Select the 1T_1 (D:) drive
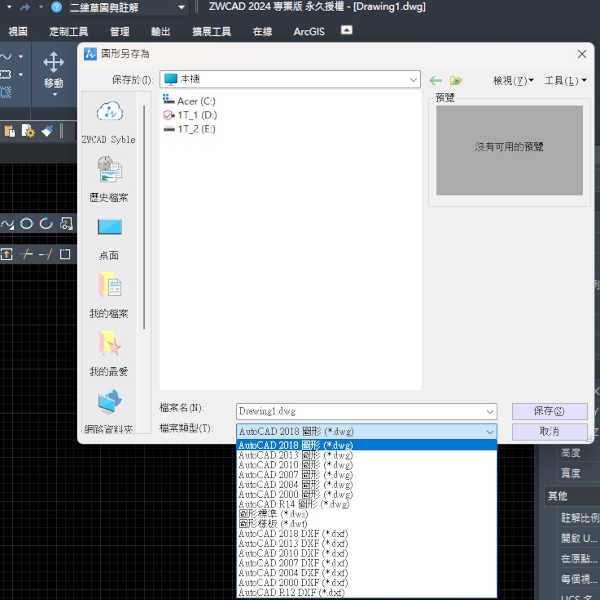600x600 pixels. 190,115
